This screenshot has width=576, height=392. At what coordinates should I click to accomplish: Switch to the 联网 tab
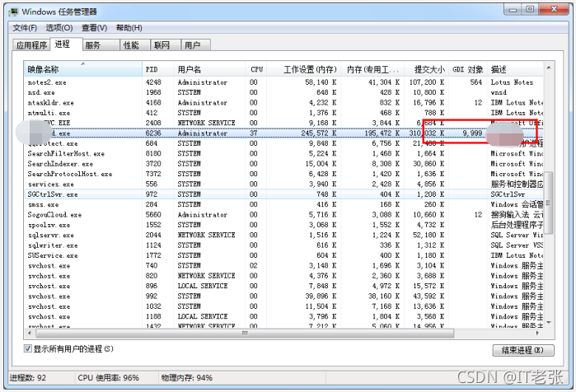(166, 45)
